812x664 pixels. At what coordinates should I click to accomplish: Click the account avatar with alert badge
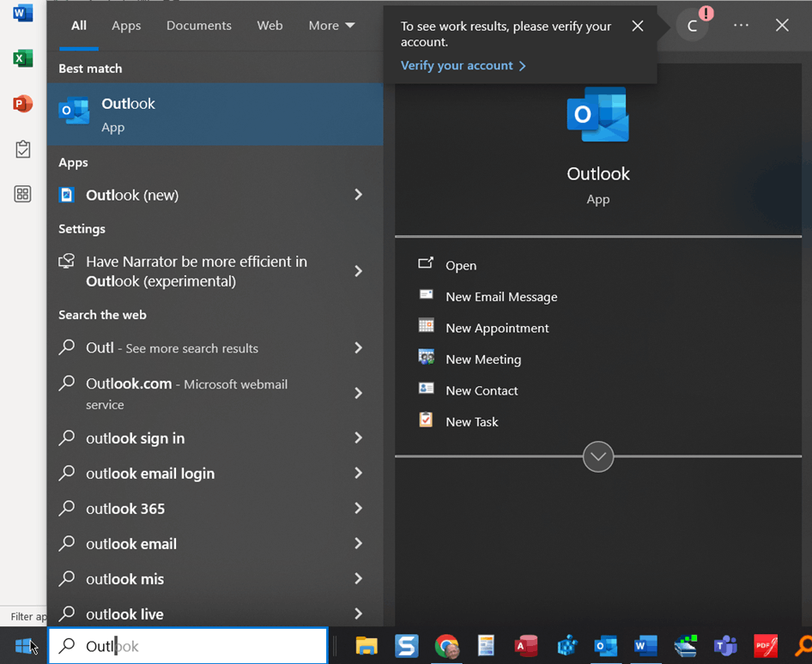click(693, 26)
